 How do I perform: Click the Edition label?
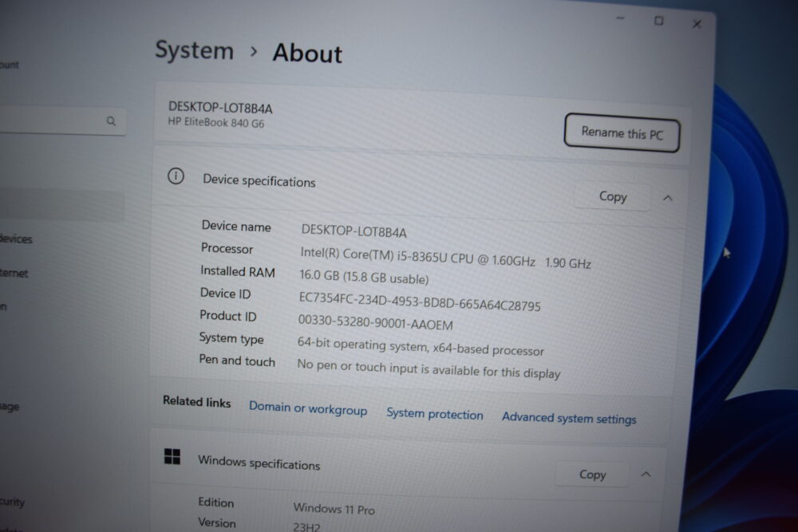point(215,502)
